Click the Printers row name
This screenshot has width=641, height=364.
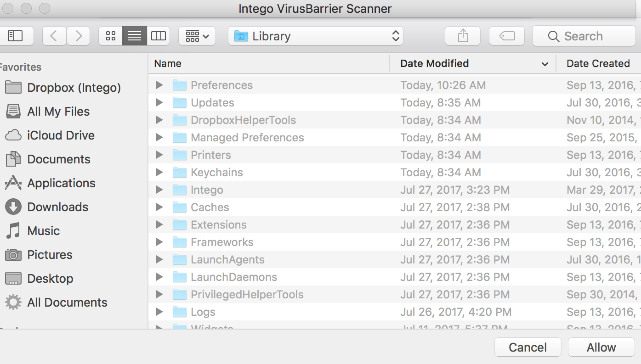tap(211, 155)
